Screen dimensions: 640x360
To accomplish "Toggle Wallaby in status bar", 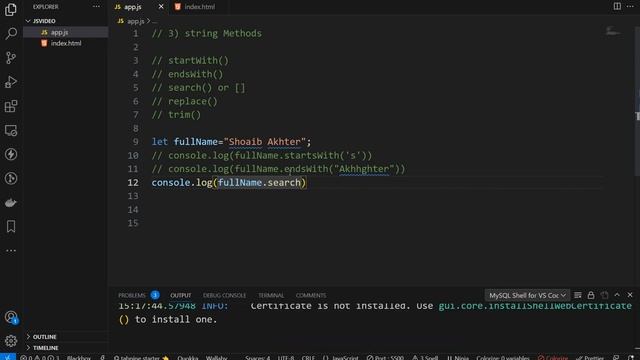I will (216, 358).
